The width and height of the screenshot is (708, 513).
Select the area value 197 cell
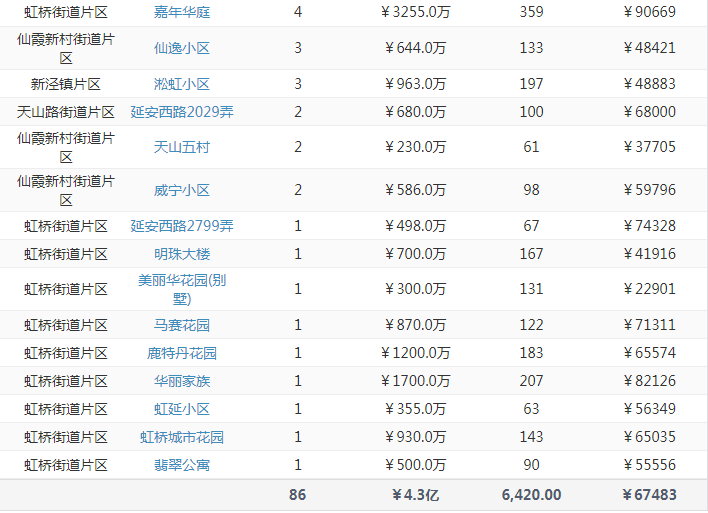click(x=531, y=84)
